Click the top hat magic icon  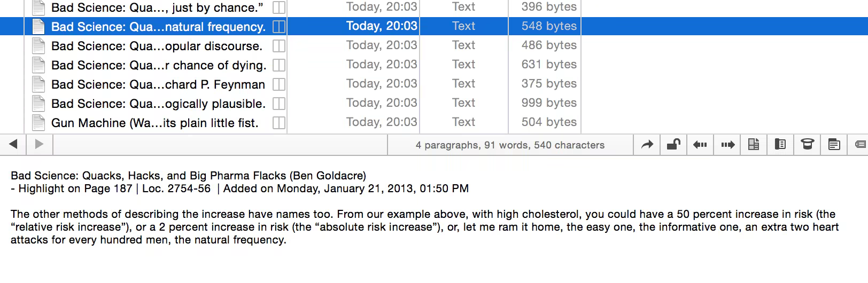coord(807,144)
